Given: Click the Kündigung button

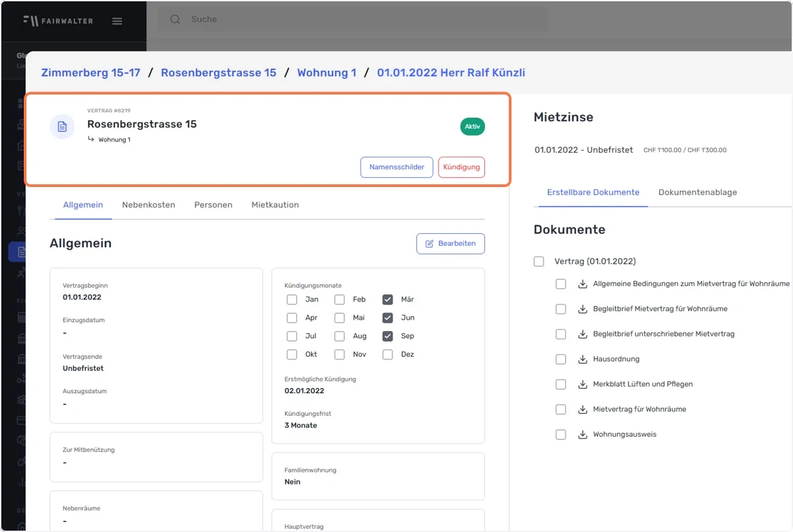Looking at the screenshot, I should [461, 167].
